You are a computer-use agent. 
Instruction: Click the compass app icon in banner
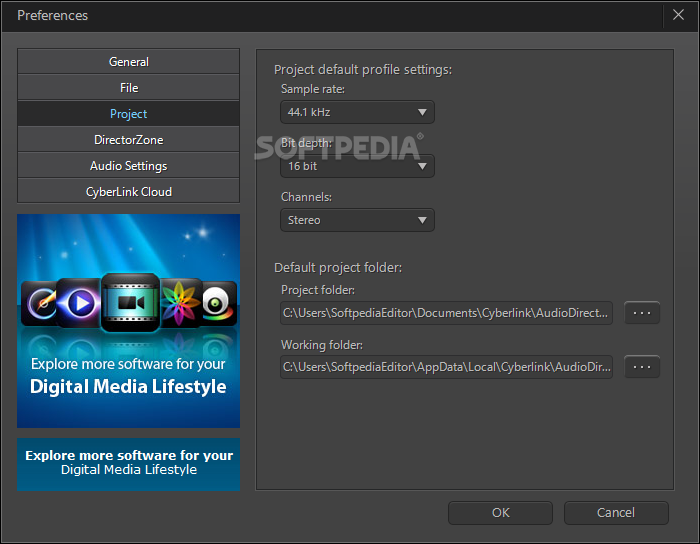(40, 303)
